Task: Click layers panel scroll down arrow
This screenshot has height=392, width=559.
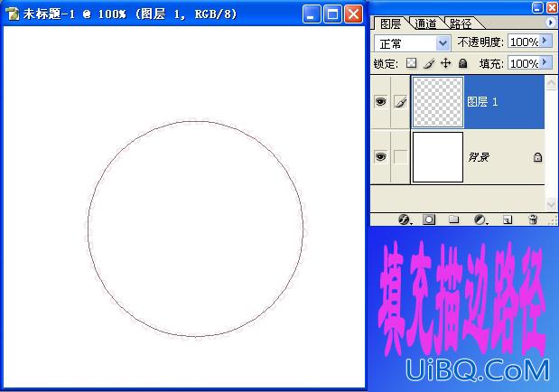Action: pos(551,204)
